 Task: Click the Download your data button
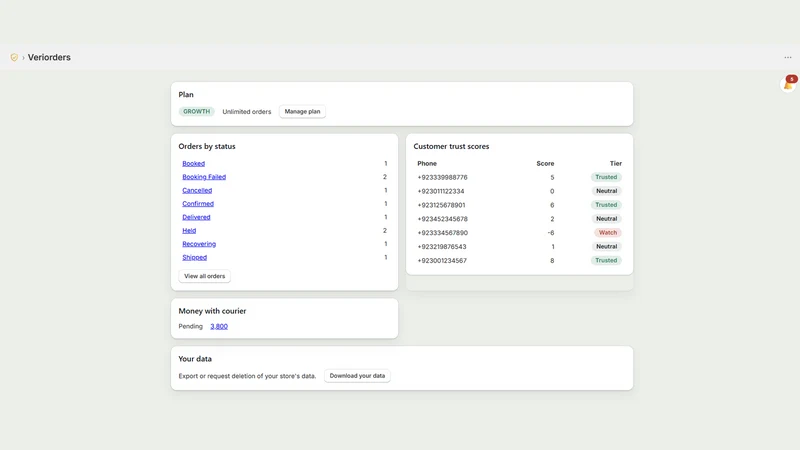tap(357, 376)
